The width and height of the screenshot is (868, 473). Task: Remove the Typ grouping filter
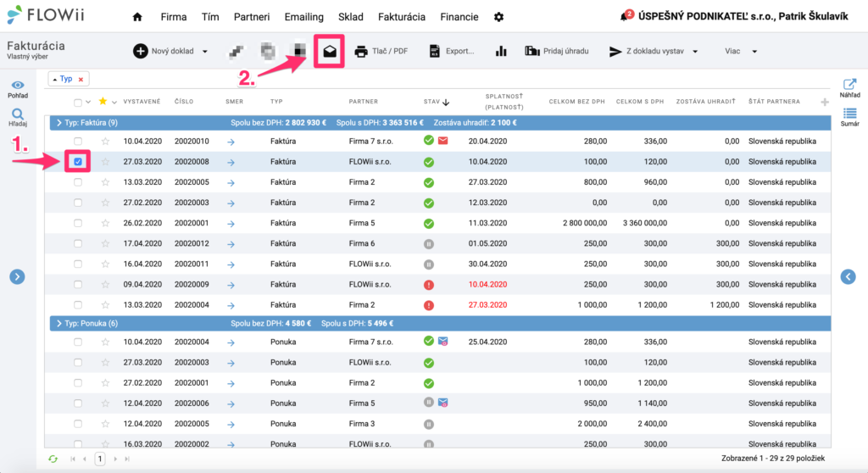81,79
